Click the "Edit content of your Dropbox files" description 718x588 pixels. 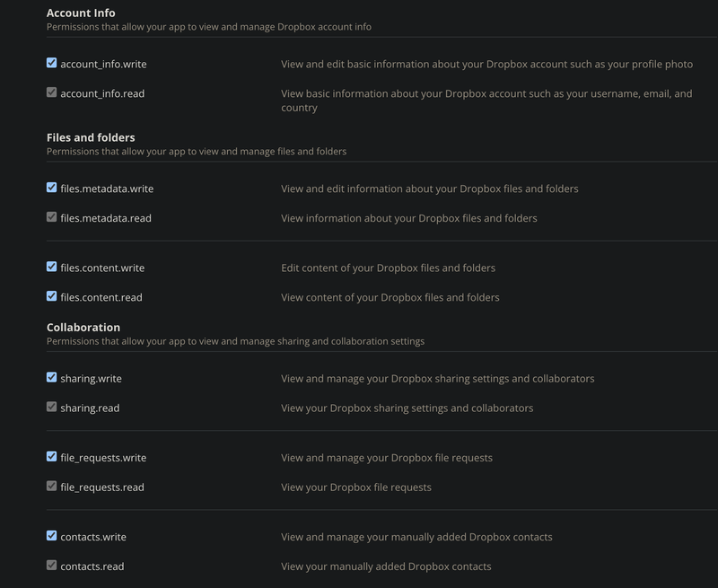388,268
